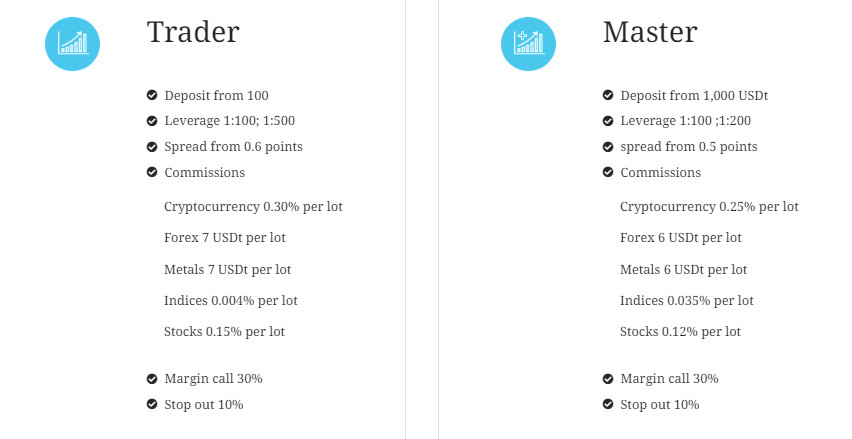Click Master Metals 6 USDt per lot line

pyautogui.click(x=683, y=269)
